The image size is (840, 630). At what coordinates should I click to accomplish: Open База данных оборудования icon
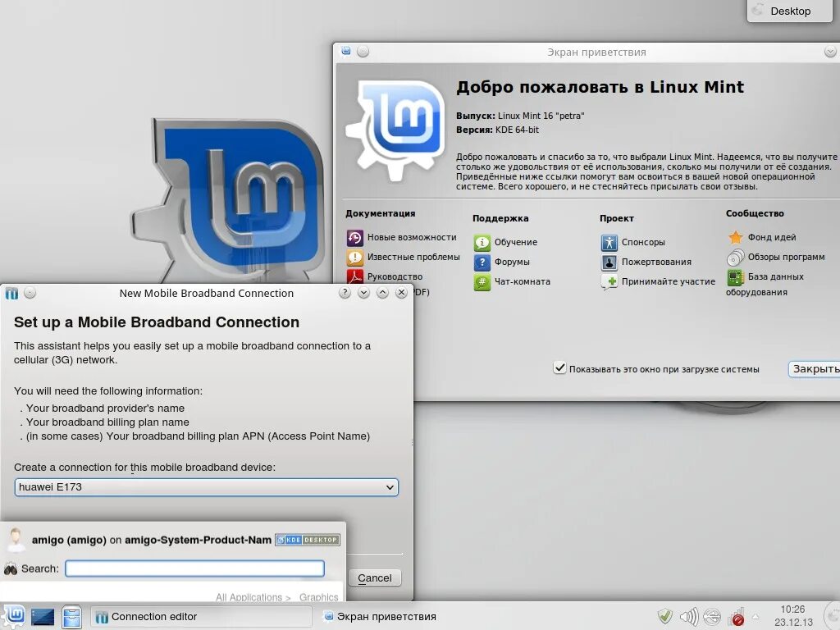[736, 276]
